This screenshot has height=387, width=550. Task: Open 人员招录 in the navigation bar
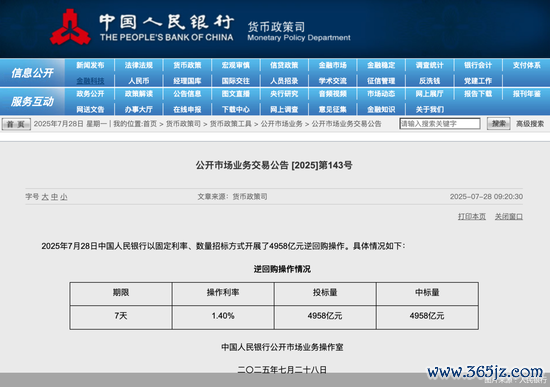pos(284,81)
